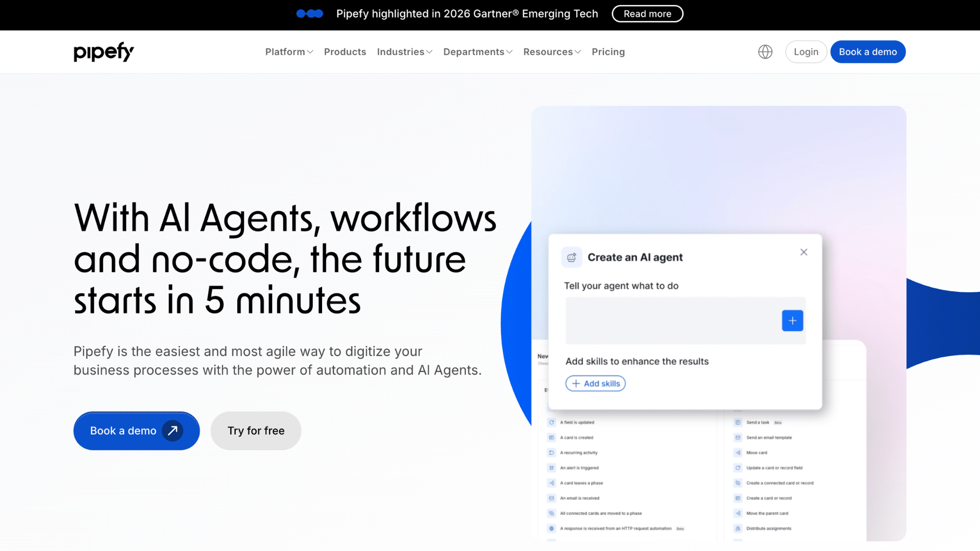
Task: Click the HTTP request response icon
Action: 551,529
